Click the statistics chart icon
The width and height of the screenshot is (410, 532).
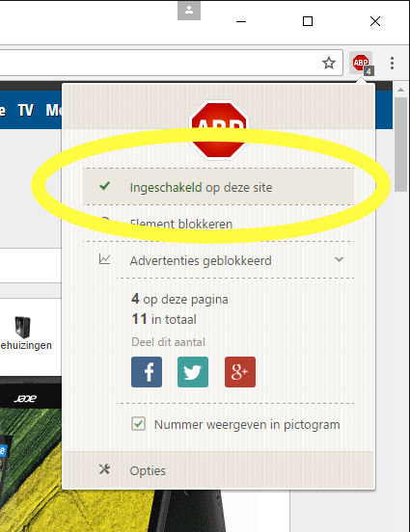[x=104, y=259]
